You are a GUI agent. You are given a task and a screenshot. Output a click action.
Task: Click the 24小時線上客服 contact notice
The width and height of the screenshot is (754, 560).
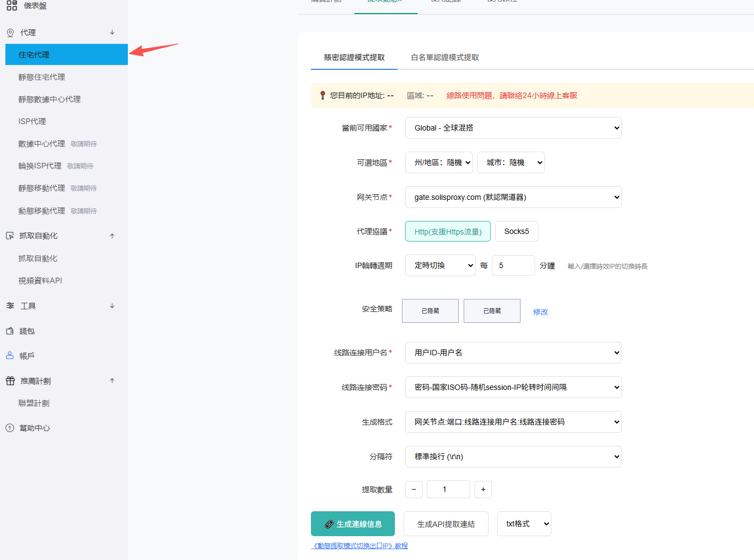tap(512, 95)
